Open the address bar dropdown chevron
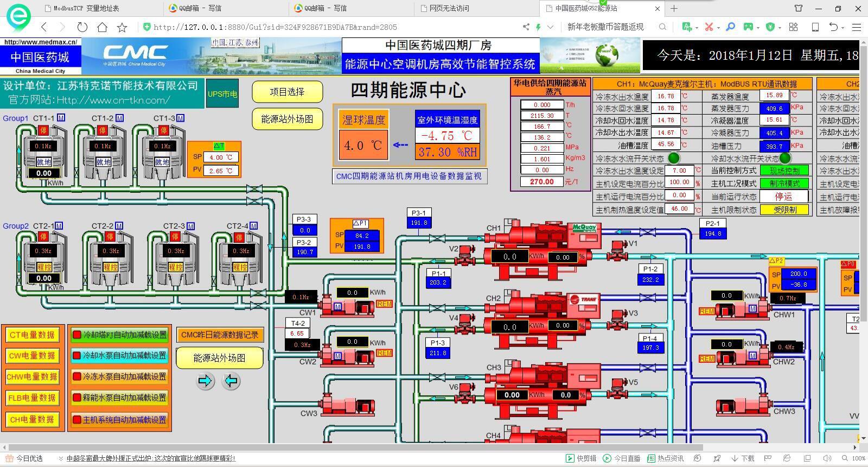868x467 pixels. [x=550, y=27]
